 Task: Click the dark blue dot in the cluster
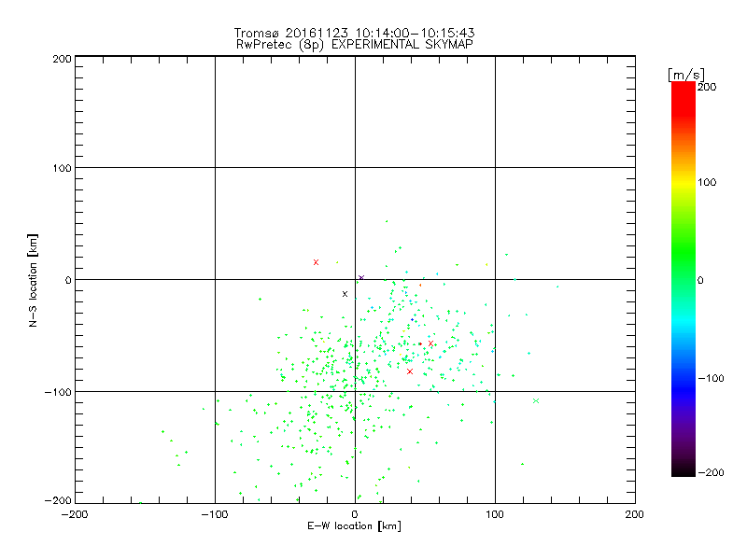tap(412, 319)
